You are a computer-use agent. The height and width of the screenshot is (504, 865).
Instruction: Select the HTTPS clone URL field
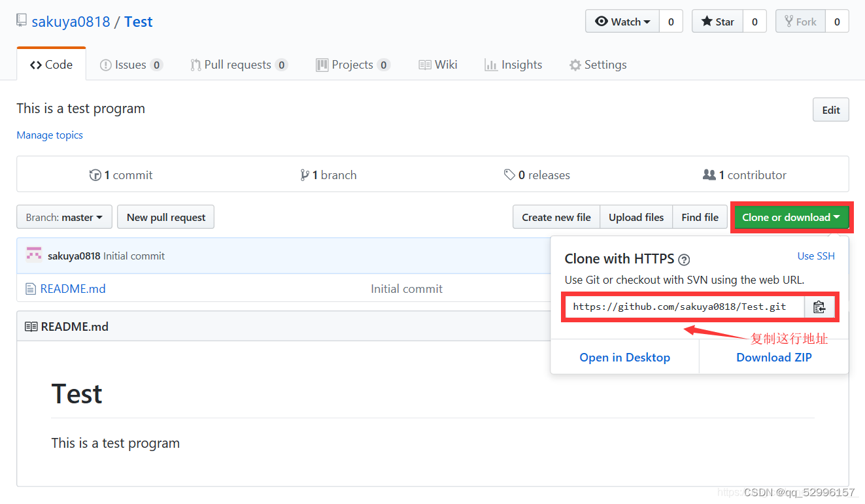685,307
